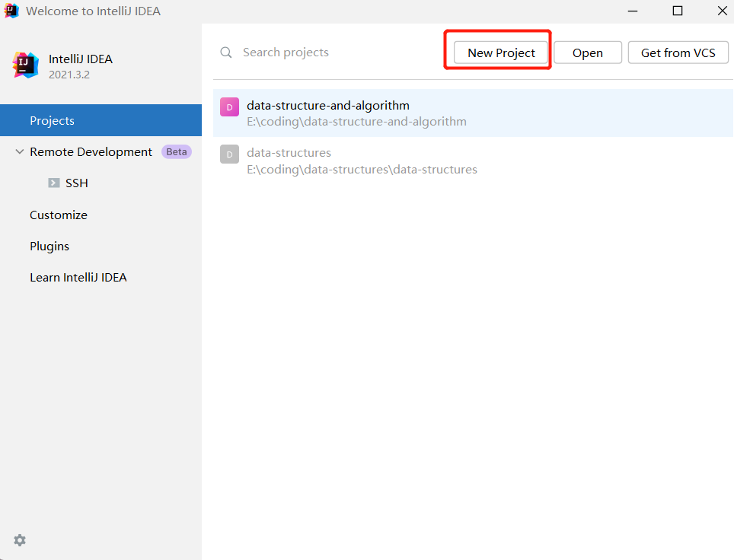This screenshot has width=734, height=560.
Task: Click the Open button
Action: [x=588, y=52]
